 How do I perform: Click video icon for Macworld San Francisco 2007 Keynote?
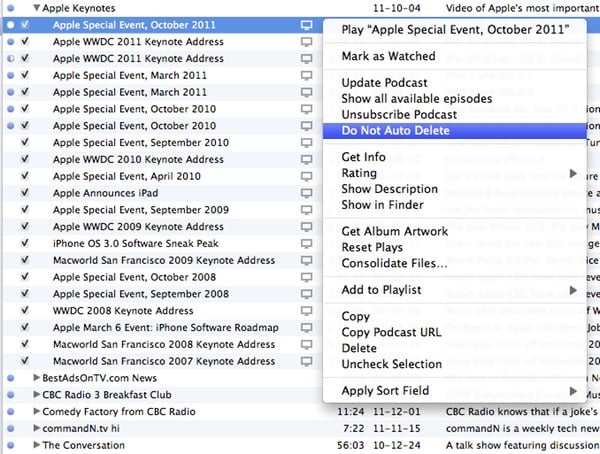click(307, 361)
